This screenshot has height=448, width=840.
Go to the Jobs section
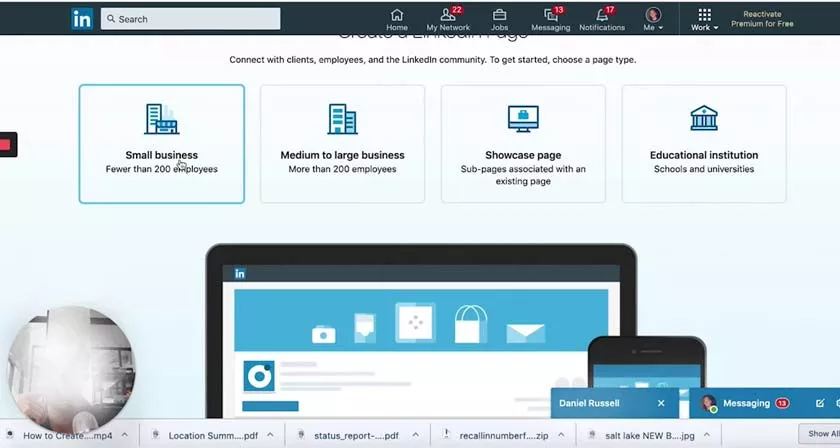click(x=499, y=20)
